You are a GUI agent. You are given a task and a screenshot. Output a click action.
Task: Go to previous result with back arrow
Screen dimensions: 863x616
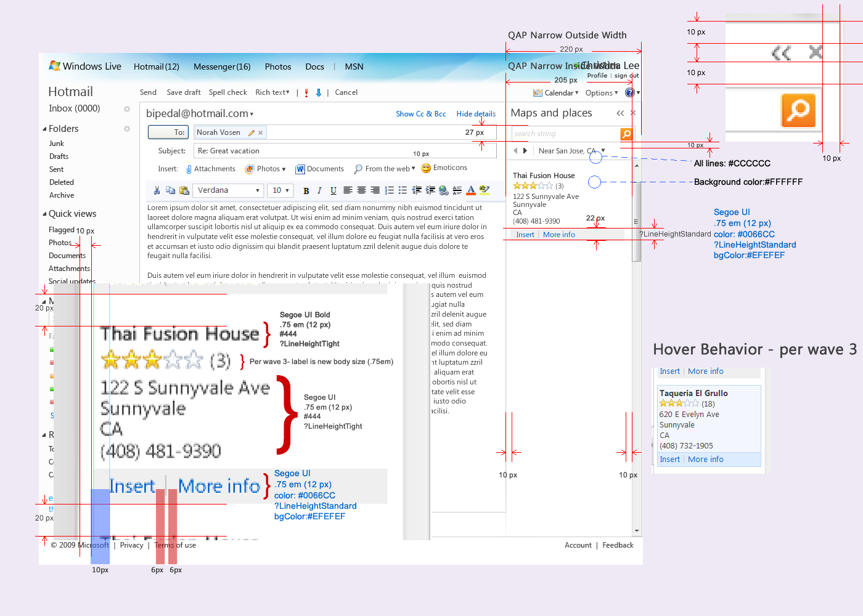point(515,150)
